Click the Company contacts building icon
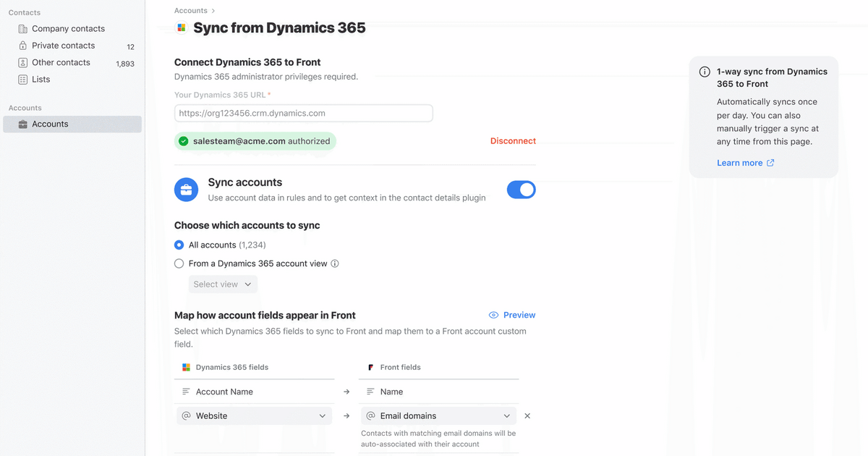This screenshot has height=456, width=868. click(23, 29)
